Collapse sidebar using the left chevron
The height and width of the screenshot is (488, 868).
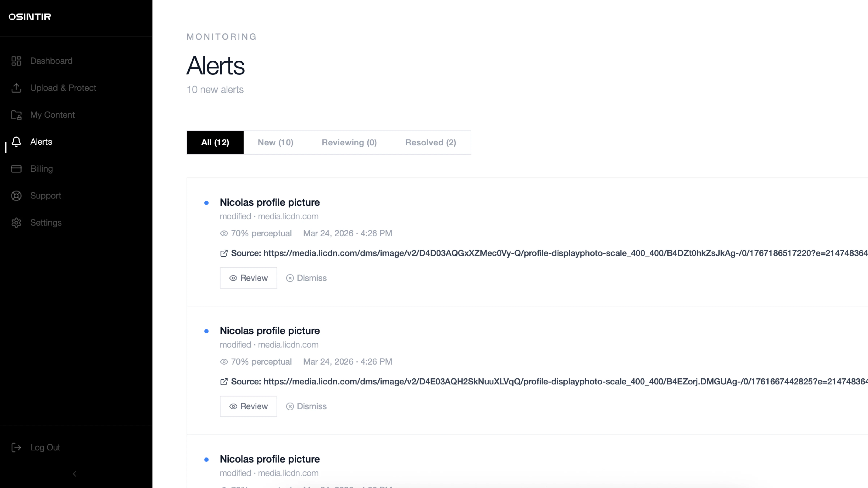pyautogui.click(x=75, y=474)
